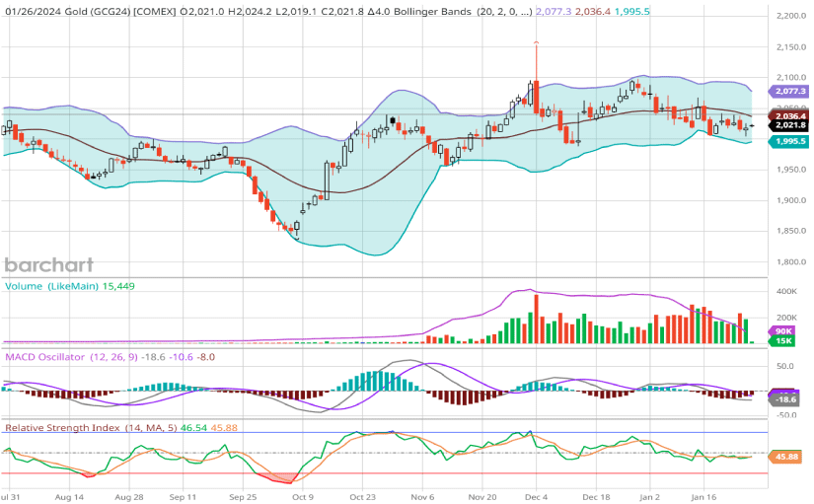Viewport: 814px width, 504px height.
Task: Click the dark red 2,036.4 price tag
Action: click(x=790, y=115)
